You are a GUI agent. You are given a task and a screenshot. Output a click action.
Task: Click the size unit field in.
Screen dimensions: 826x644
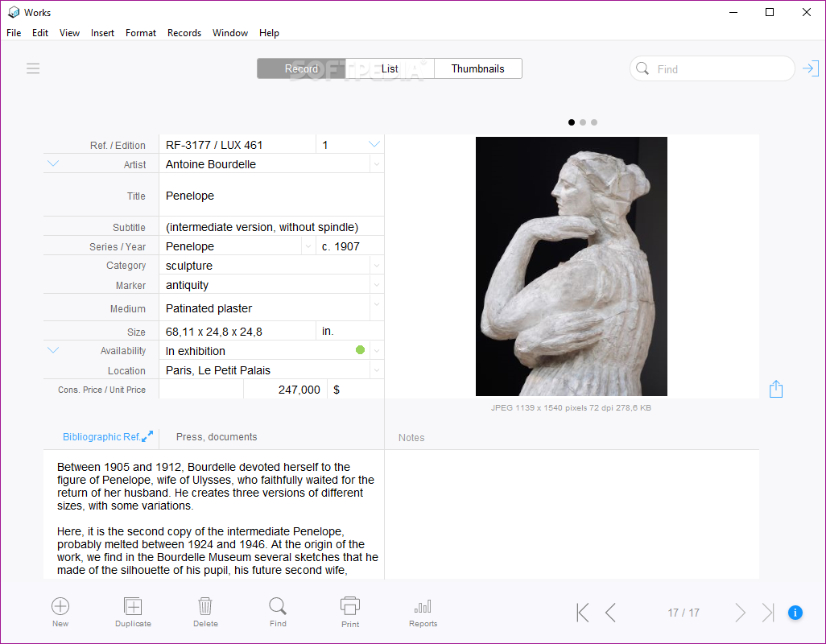[349, 331]
